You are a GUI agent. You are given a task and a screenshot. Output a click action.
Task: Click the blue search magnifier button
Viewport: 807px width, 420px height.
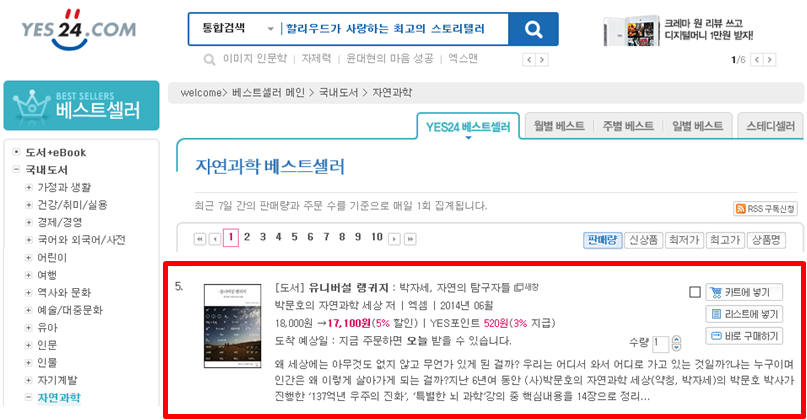(533, 29)
